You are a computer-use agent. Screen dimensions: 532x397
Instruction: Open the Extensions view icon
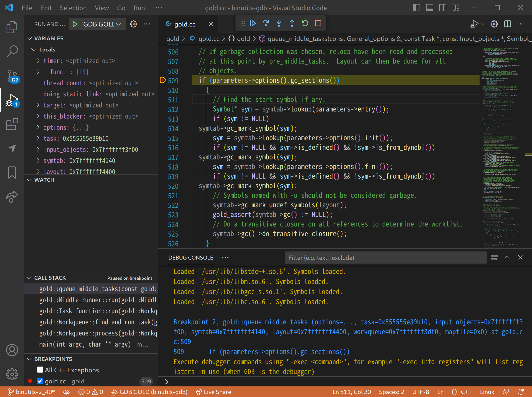(x=12, y=124)
